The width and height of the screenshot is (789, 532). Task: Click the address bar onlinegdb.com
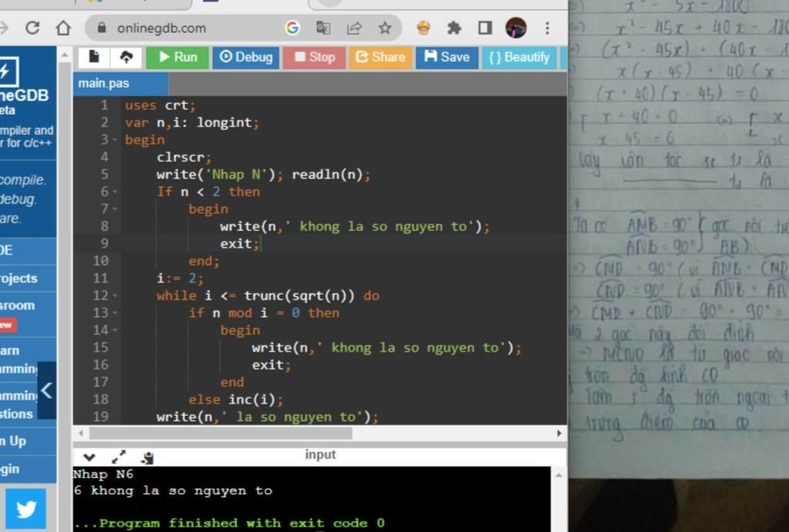(x=162, y=28)
